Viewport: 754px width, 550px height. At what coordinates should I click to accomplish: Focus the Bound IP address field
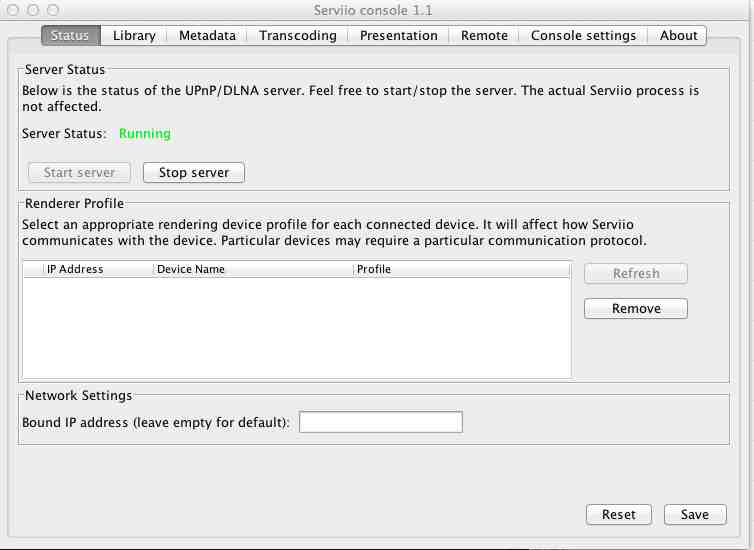[x=381, y=422]
